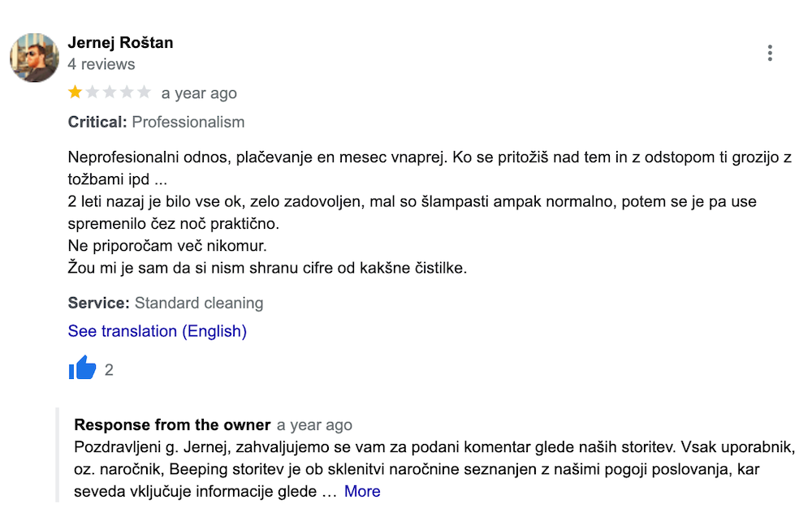Click the owner response's "a year ago" timestamp
This screenshot has height=517, width=812.
pyautogui.click(x=314, y=425)
